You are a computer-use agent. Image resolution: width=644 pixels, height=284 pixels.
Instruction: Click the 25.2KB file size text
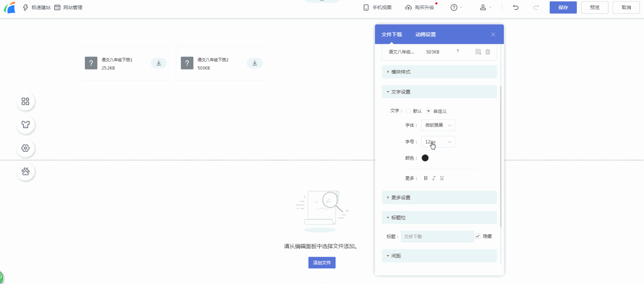(x=108, y=68)
